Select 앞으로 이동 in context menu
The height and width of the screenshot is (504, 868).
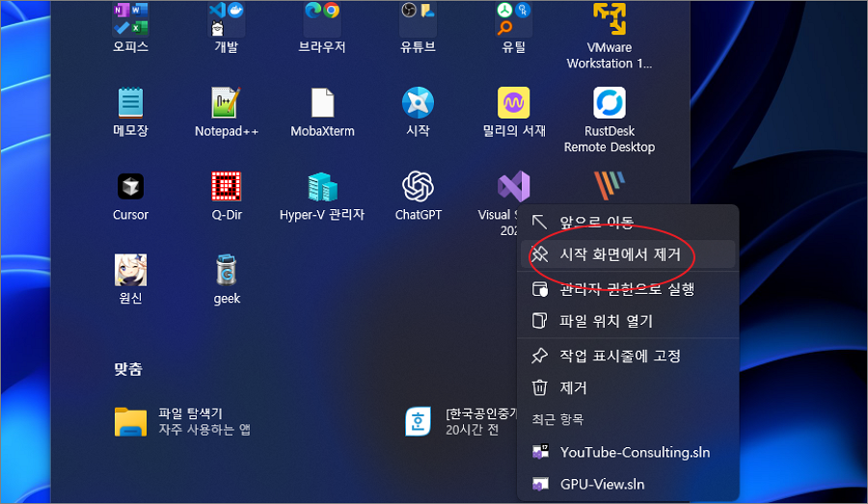[628, 223]
